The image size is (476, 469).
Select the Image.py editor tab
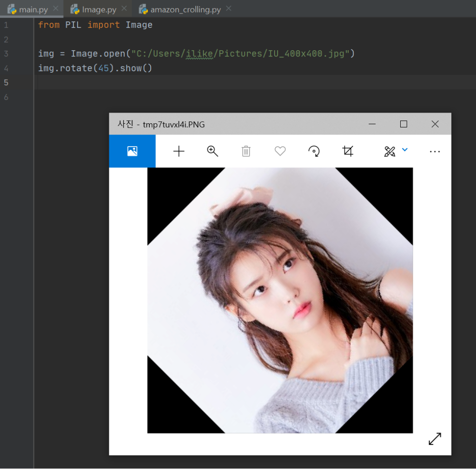click(x=99, y=10)
